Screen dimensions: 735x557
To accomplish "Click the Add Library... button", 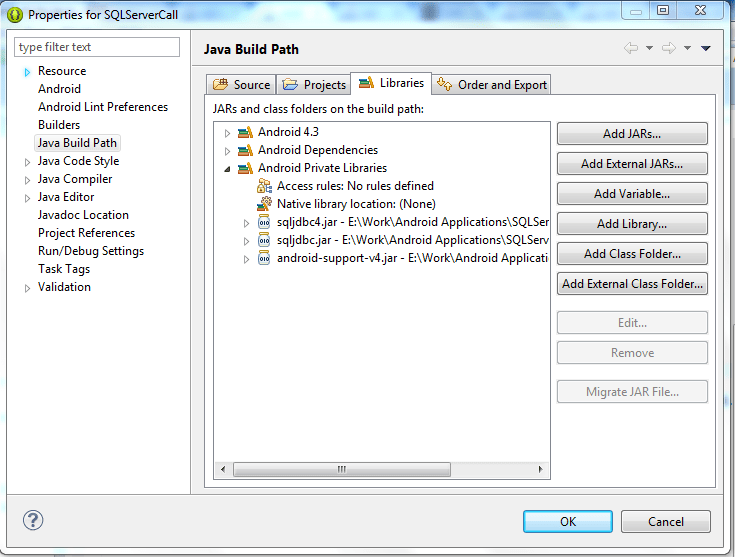I will point(632,224).
